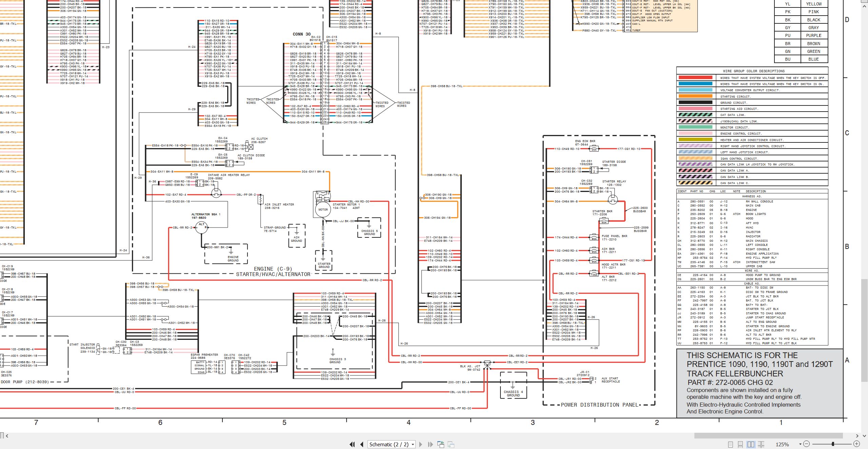Click the 'POWER DISTRIBUTION PANEL' label
Screen dimensions: 868x449
coord(599,405)
